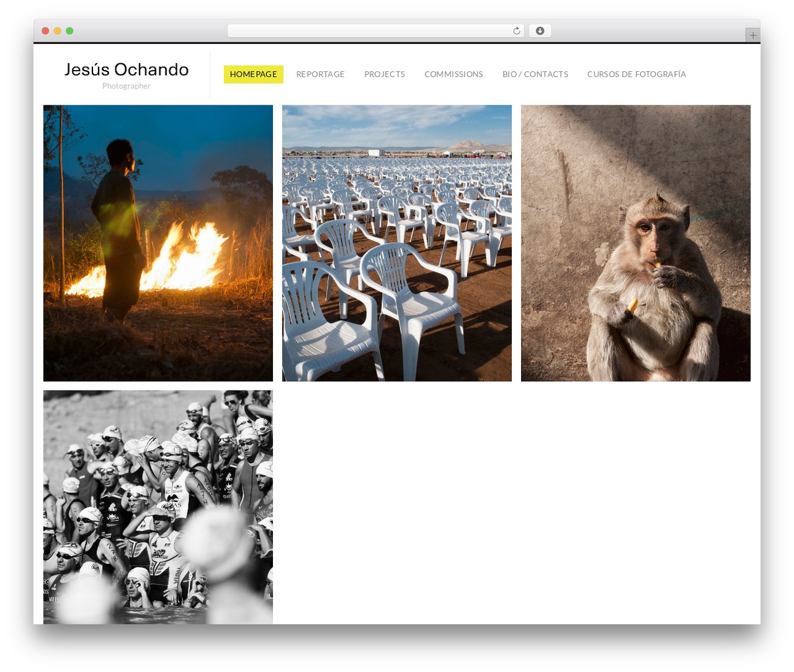Open the BIO / CONTACTS page
Screen dimensions: 794x672
coord(535,74)
